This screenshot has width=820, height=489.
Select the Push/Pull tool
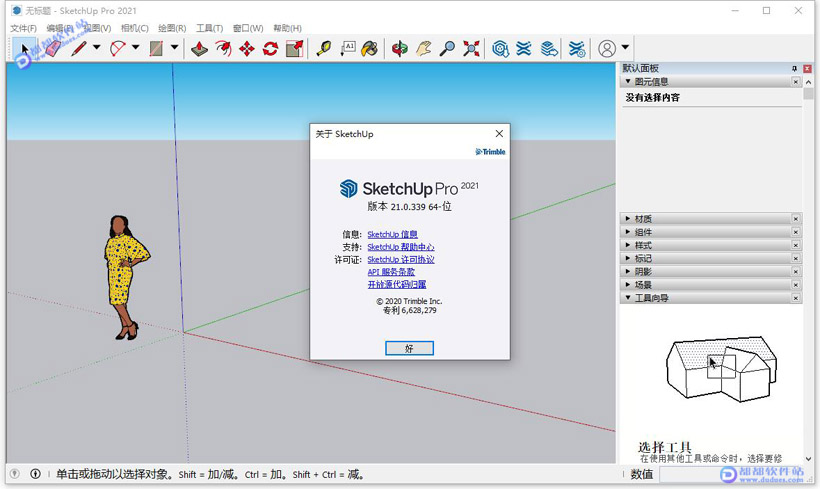click(199, 49)
